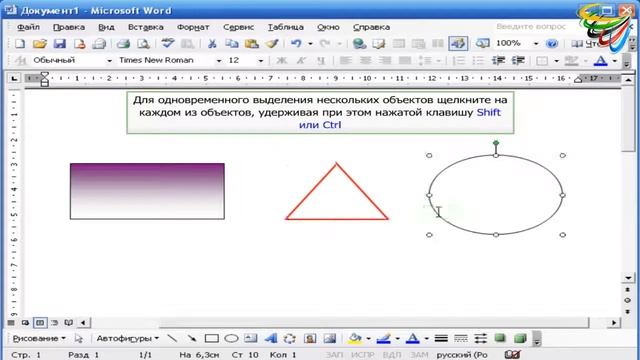Choose the Line drawing tool
Screen dimensions: 640x360
coord(172,338)
